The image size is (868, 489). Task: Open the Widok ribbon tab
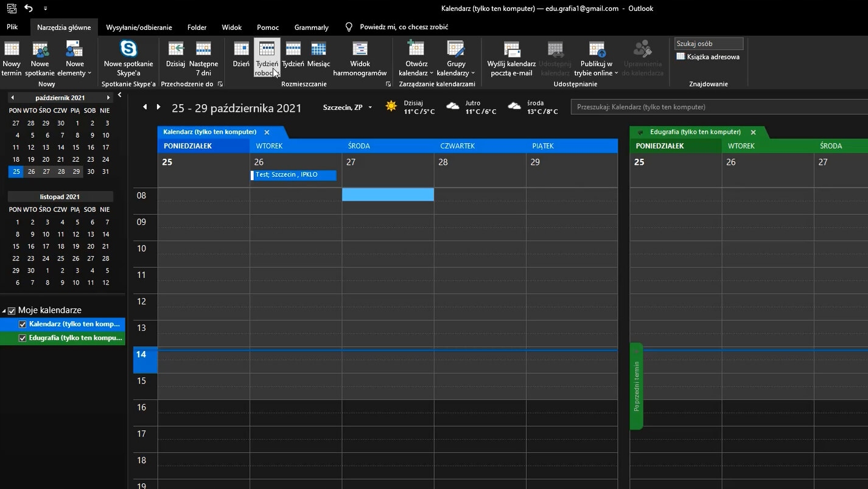point(231,27)
